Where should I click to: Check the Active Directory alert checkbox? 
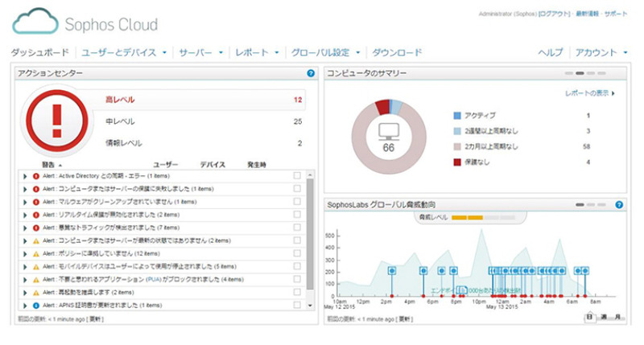[297, 176]
